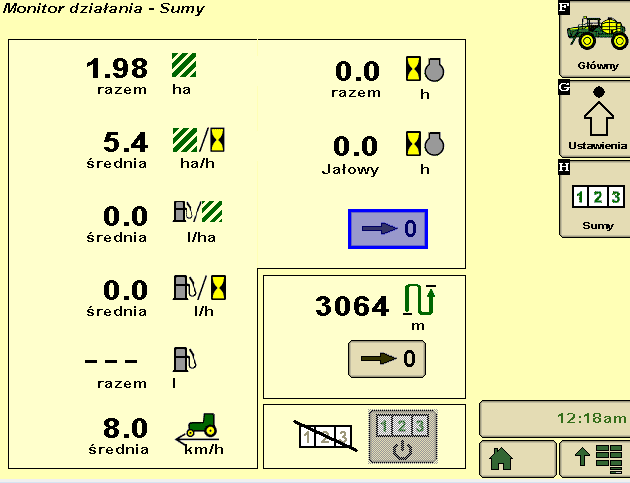Click the total fuel pump icon
The width and height of the screenshot is (630, 483).
pyautogui.click(x=184, y=359)
